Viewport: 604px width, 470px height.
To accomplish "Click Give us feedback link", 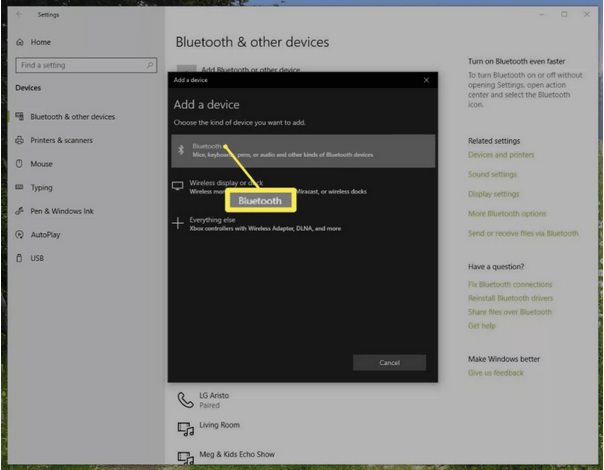I will click(x=496, y=373).
